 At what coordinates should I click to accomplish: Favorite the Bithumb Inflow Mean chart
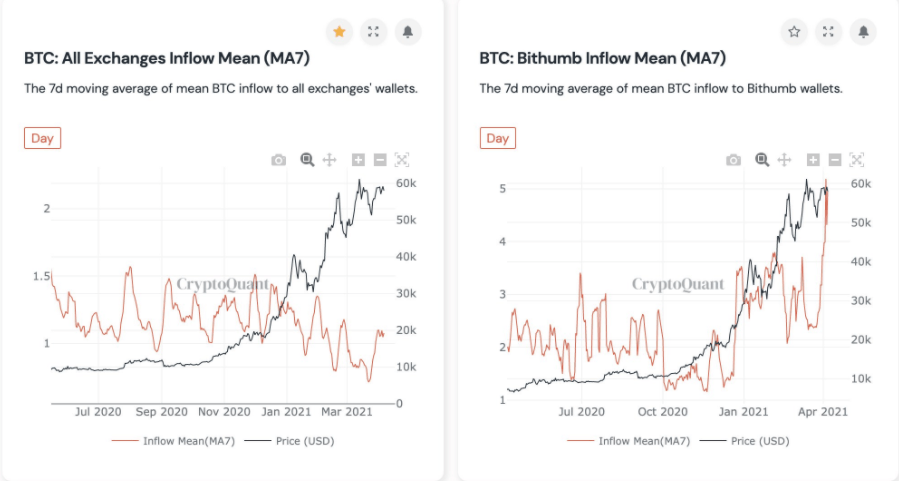tap(794, 32)
